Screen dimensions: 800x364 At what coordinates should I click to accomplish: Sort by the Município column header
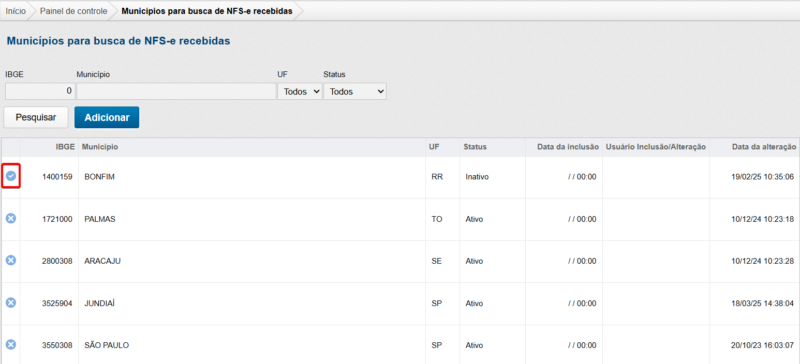coord(100,147)
